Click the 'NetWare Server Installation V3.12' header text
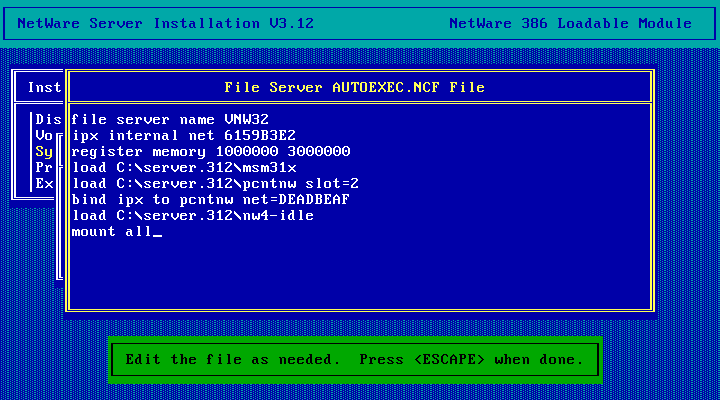 [165, 23]
